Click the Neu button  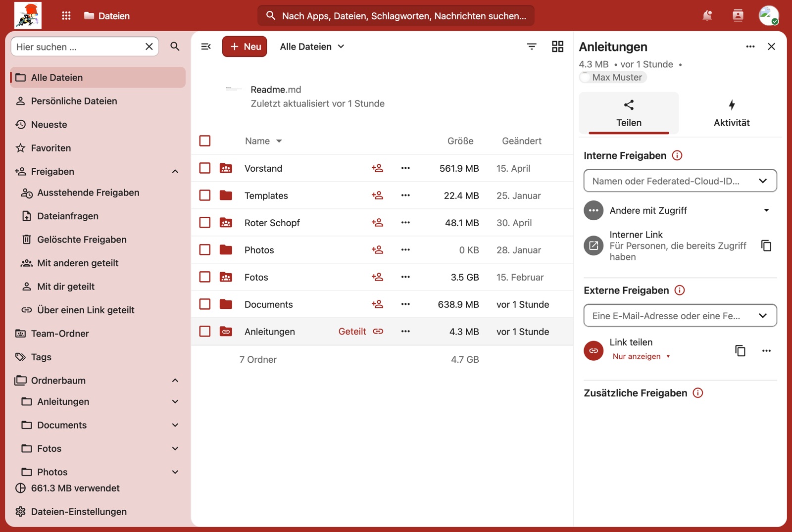[x=245, y=47]
